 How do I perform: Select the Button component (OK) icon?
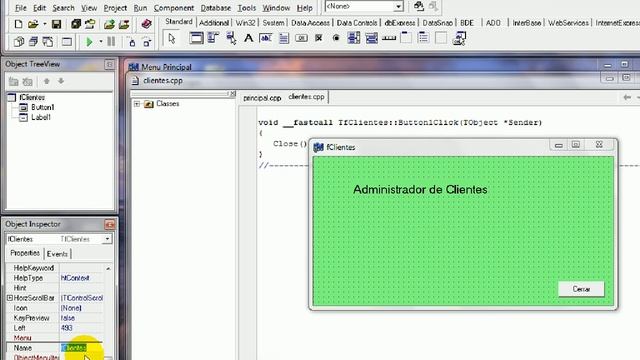tap(301, 38)
